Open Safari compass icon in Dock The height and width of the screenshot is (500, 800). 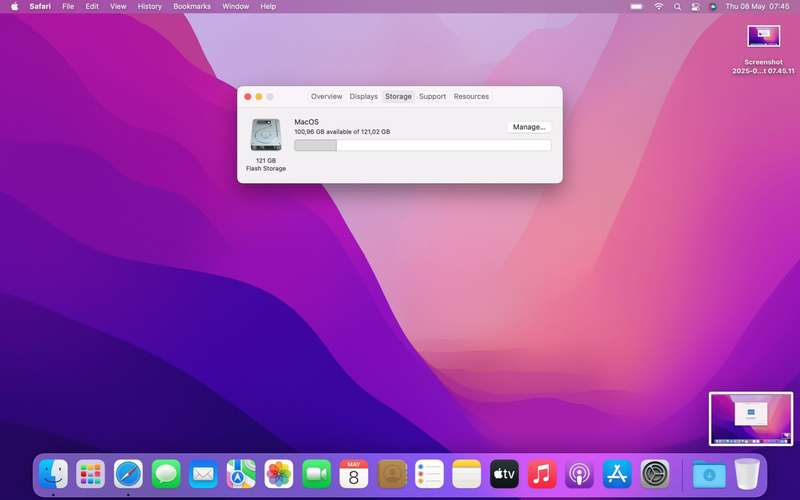128,474
